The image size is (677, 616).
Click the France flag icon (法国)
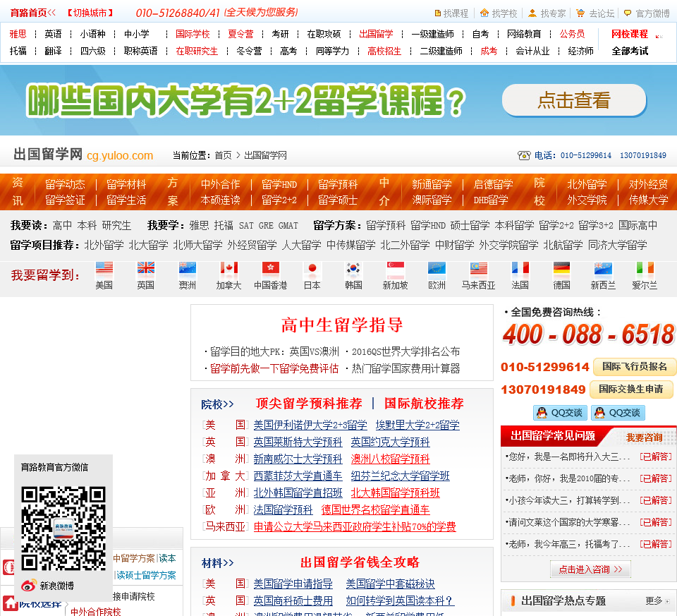pos(520,268)
